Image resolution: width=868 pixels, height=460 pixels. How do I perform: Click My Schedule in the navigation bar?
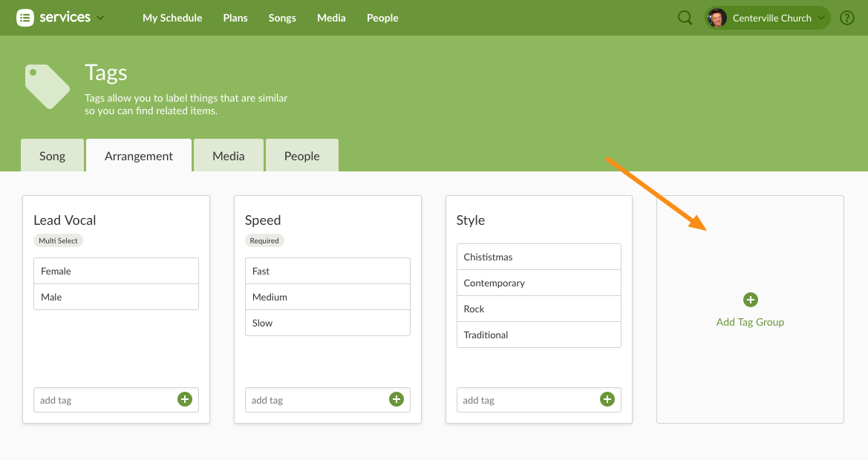point(172,18)
